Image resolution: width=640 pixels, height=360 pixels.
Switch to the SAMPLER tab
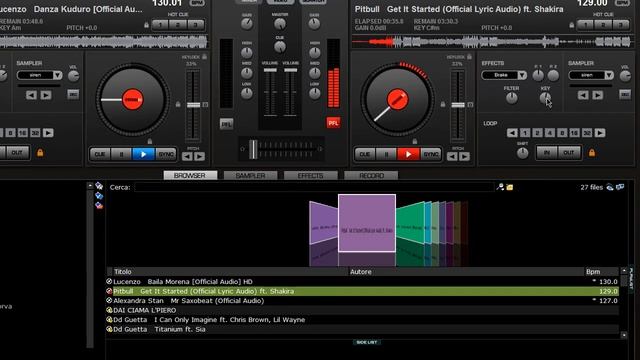click(250, 176)
